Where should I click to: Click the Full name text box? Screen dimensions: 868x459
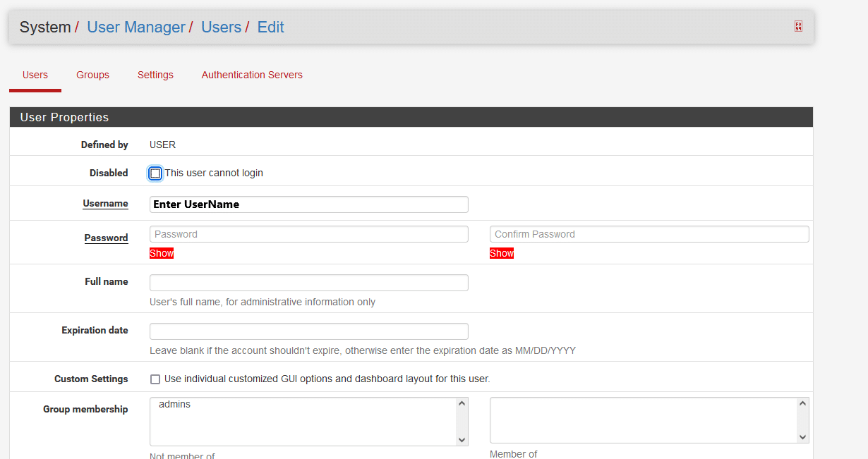point(309,283)
